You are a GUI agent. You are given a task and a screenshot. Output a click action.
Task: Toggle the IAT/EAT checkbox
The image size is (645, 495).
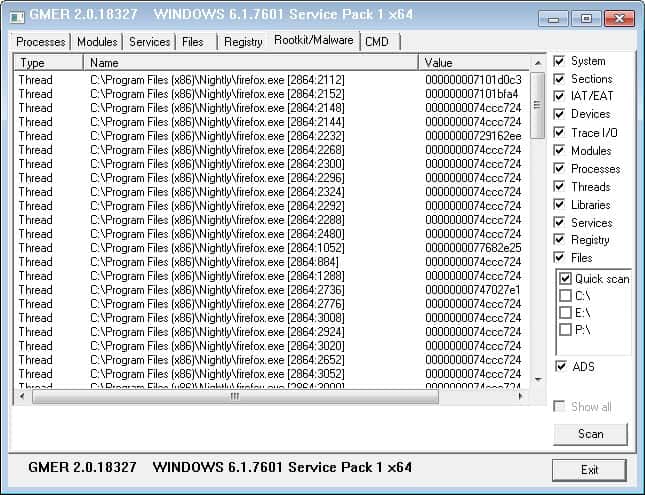pyautogui.click(x=559, y=97)
